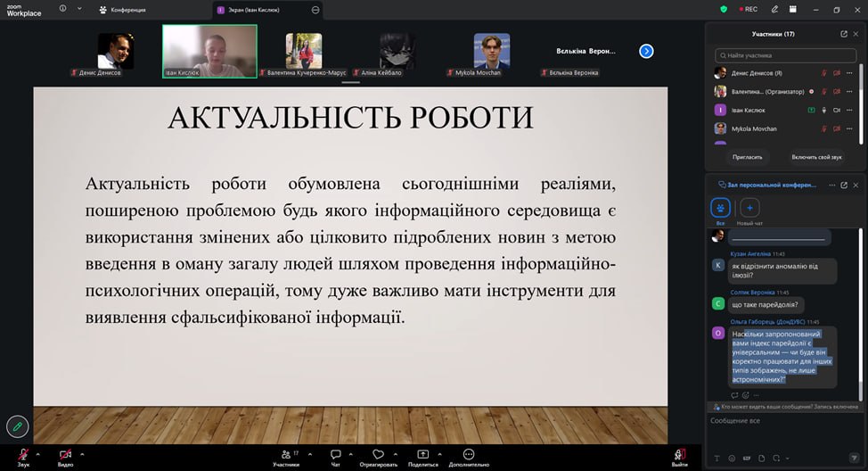The height and width of the screenshot is (471, 868).
Task: Click the emoji icon in chat toolbar
Action: tap(733, 459)
